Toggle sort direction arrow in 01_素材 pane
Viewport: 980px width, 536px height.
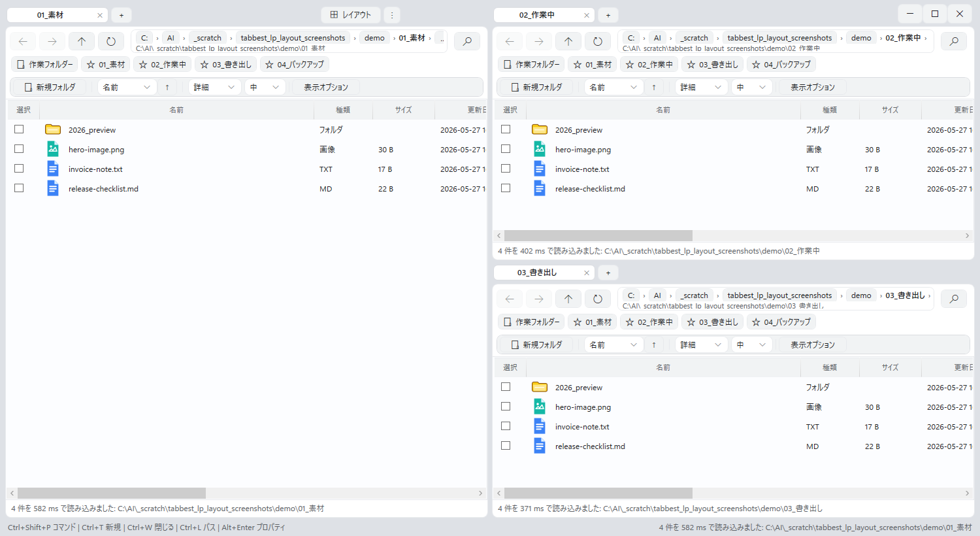pos(167,87)
